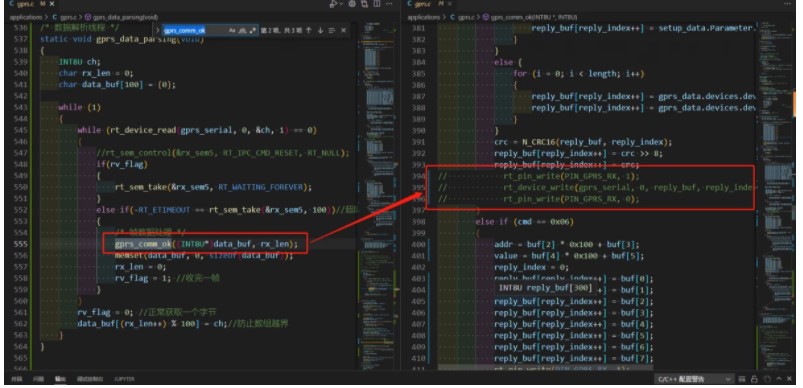Click 'rv_flag = 0;' on line 561

106,312
